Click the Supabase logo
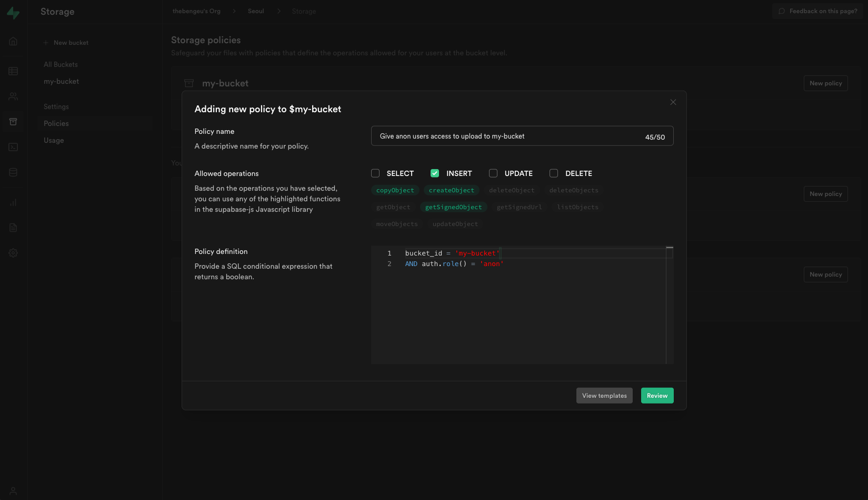 [13, 13]
